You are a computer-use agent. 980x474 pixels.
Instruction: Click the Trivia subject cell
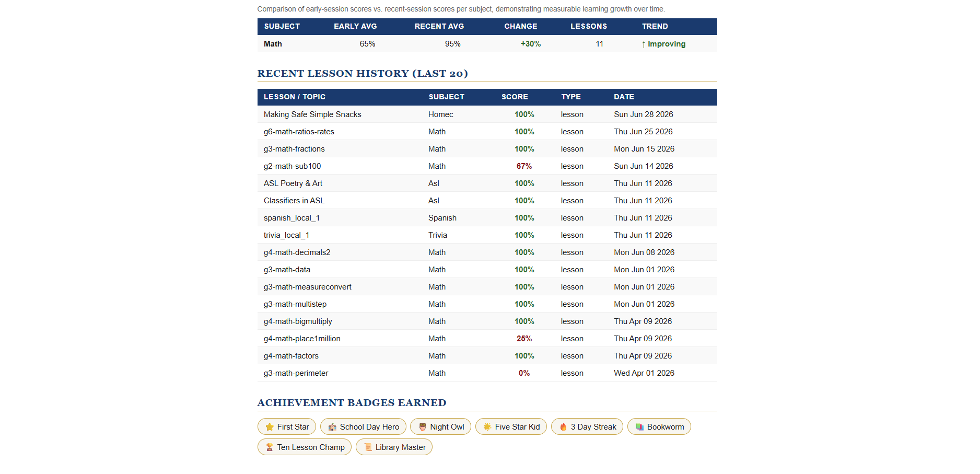pyautogui.click(x=437, y=235)
